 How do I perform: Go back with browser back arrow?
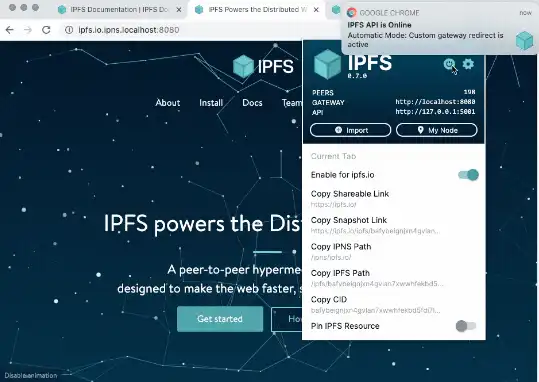(10, 30)
